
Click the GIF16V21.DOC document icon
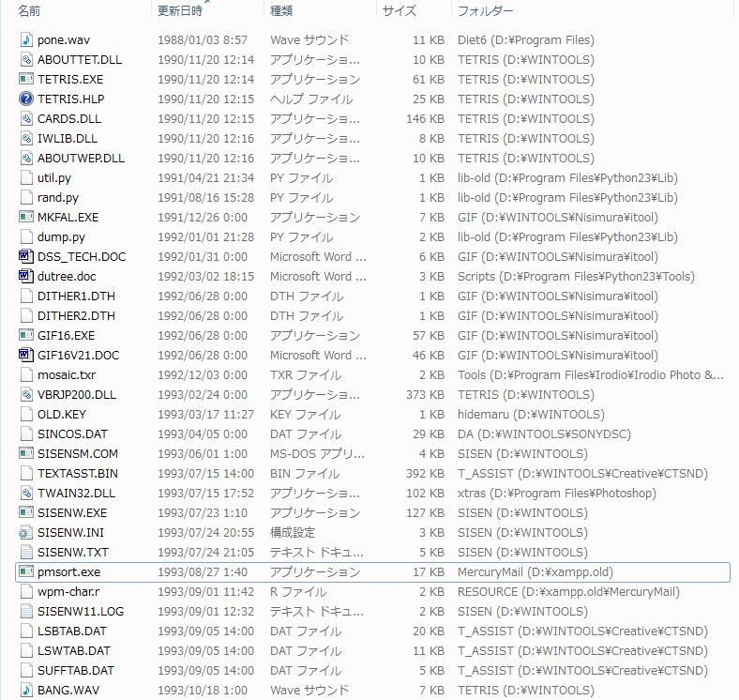pos(26,356)
